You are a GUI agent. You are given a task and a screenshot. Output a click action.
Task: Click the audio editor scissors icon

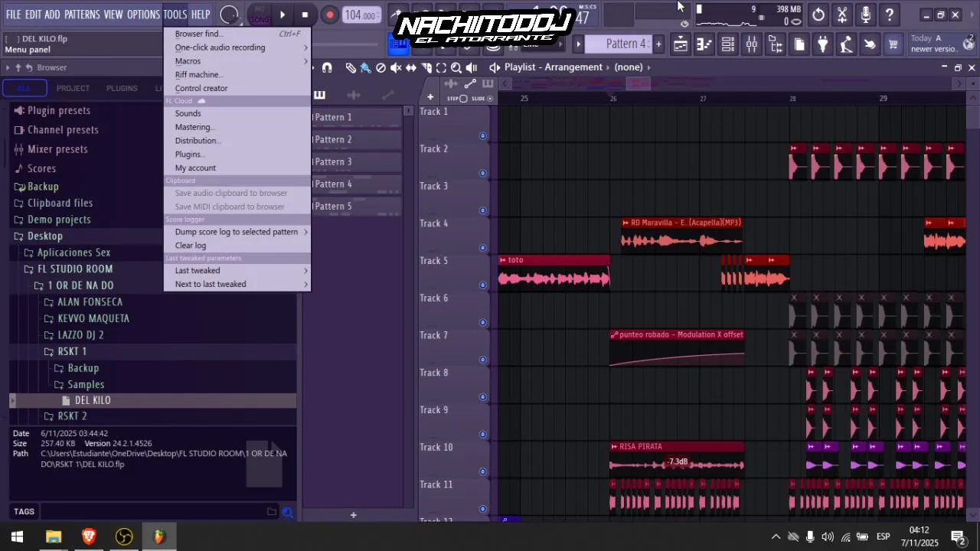click(x=842, y=15)
